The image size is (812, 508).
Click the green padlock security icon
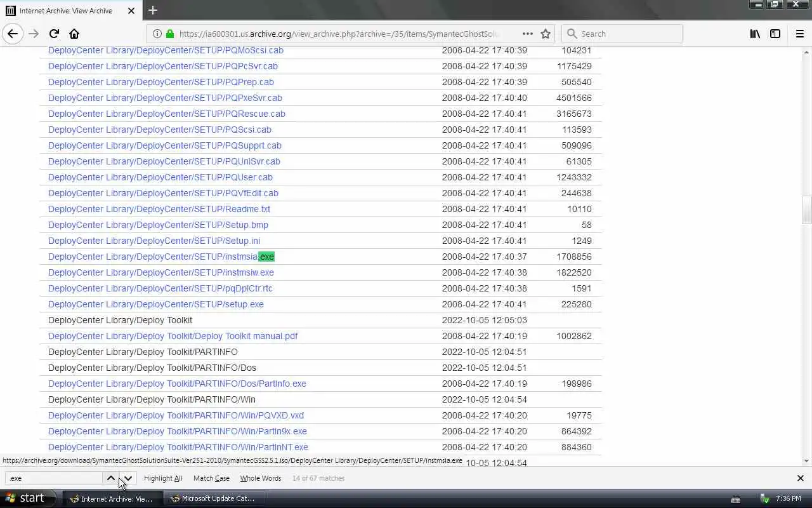tap(169, 34)
